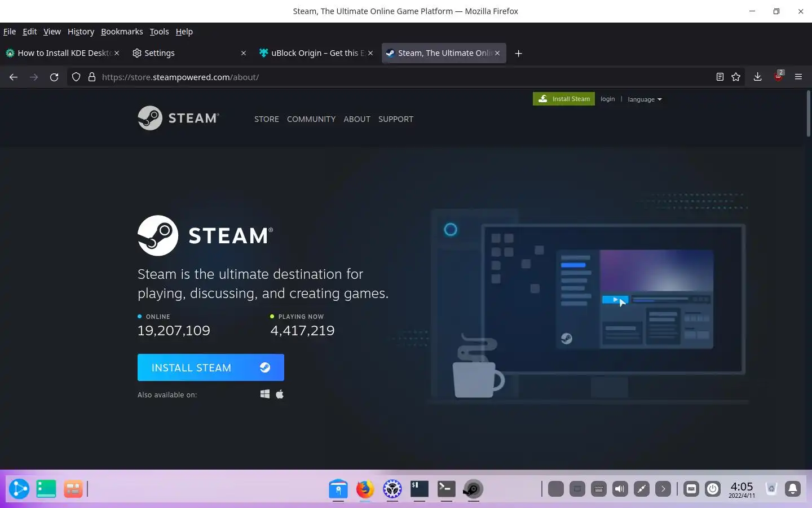This screenshot has height=508, width=812.
Task: Open the app store from the dock
Action: (x=338, y=489)
